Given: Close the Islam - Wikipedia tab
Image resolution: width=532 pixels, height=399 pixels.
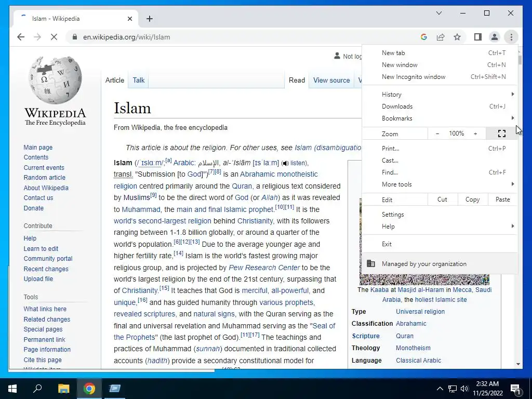Looking at the screenshot, I should (x=129, y=19).
